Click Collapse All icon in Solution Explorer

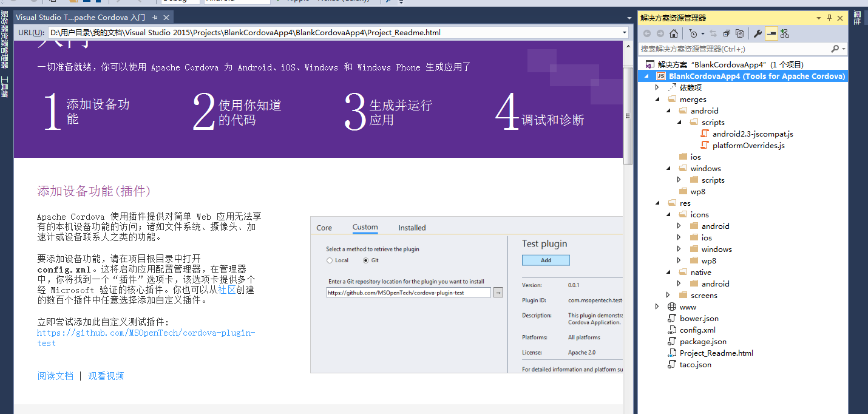[727, 33]
